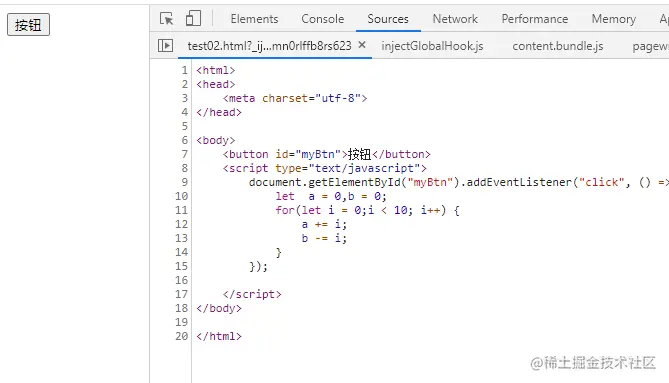Switch to the Console tab
The height and width of the screenshot is (383, 669).
(x=323, y=19)
